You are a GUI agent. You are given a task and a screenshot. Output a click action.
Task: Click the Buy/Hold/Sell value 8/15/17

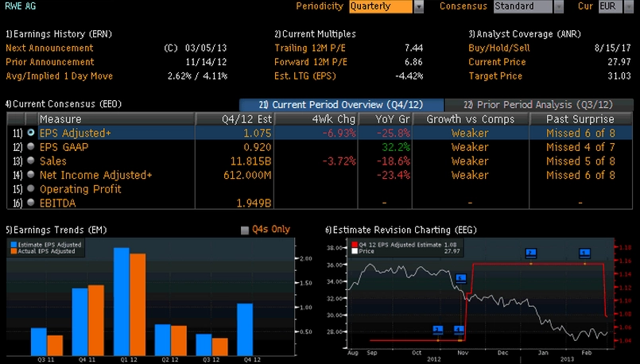[x=613, y=48]
